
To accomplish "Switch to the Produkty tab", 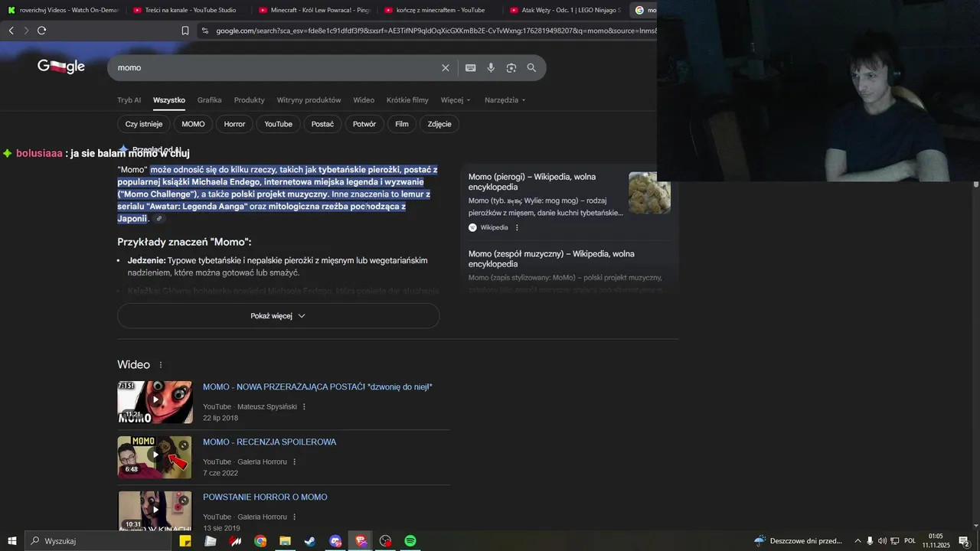I will [x=249, y=100].
